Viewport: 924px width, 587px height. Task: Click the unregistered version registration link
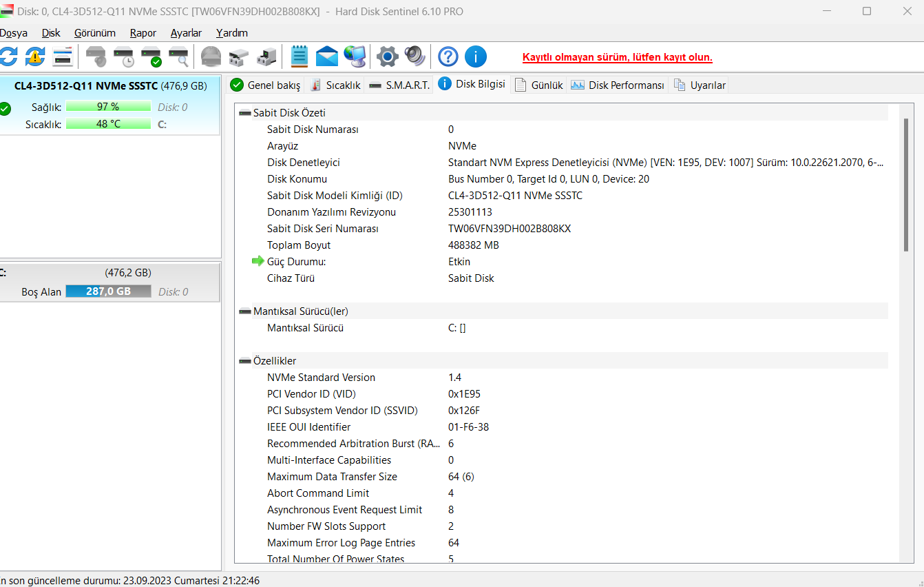tap(618, 57)
